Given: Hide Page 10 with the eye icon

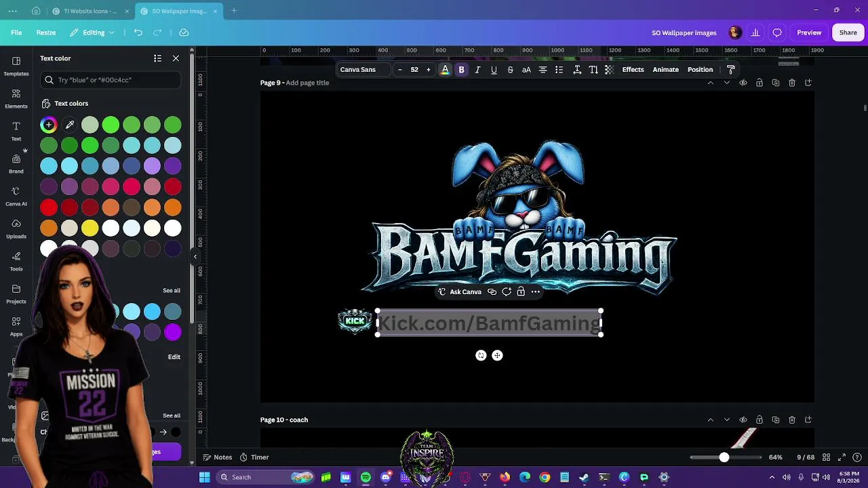Looking at the screenshot, I should tap(743, 420).
